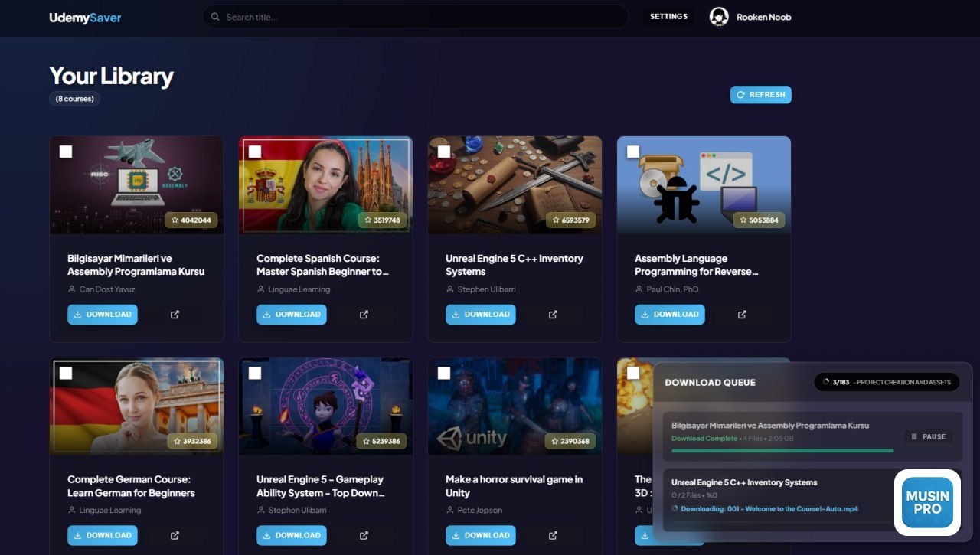Open horror survival game external link icon
This screenshot has height=555, width=980.
point(553,535)
